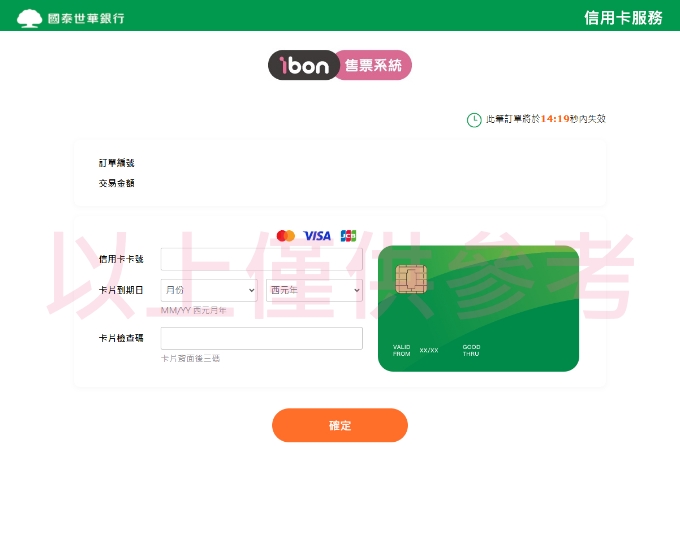
Task: Click the month dropdown chevron arrow
Action: click(x=251, y=290)
